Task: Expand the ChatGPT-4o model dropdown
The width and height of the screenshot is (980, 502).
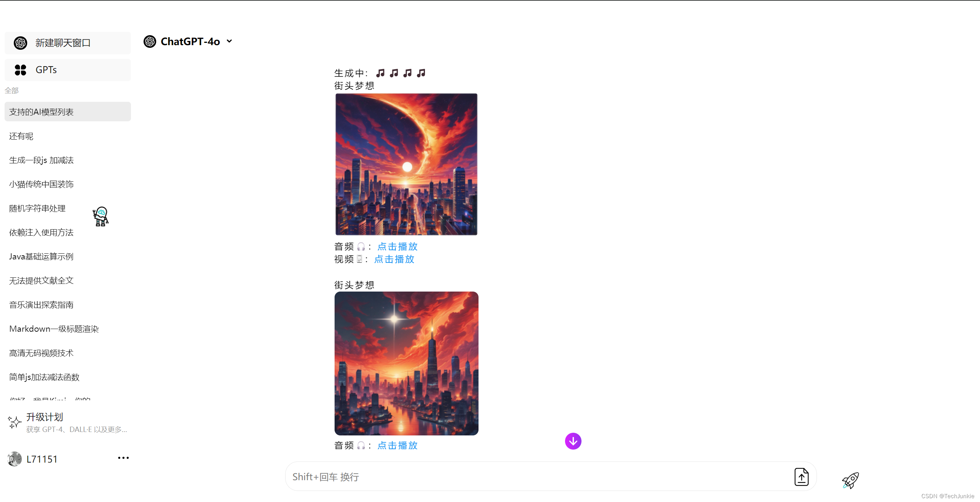Action: click(x=229, y=41)
